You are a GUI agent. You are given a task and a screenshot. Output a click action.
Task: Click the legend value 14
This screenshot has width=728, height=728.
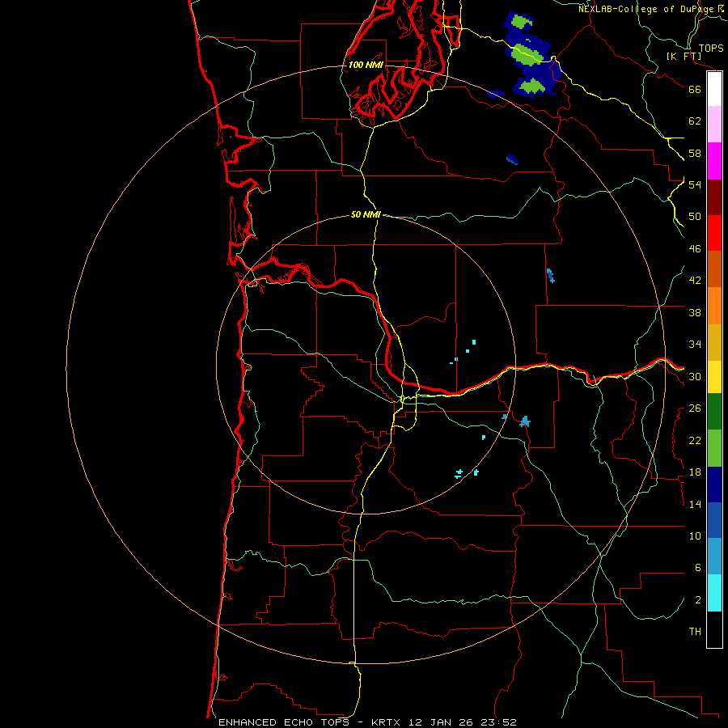[x=695, y=505]
